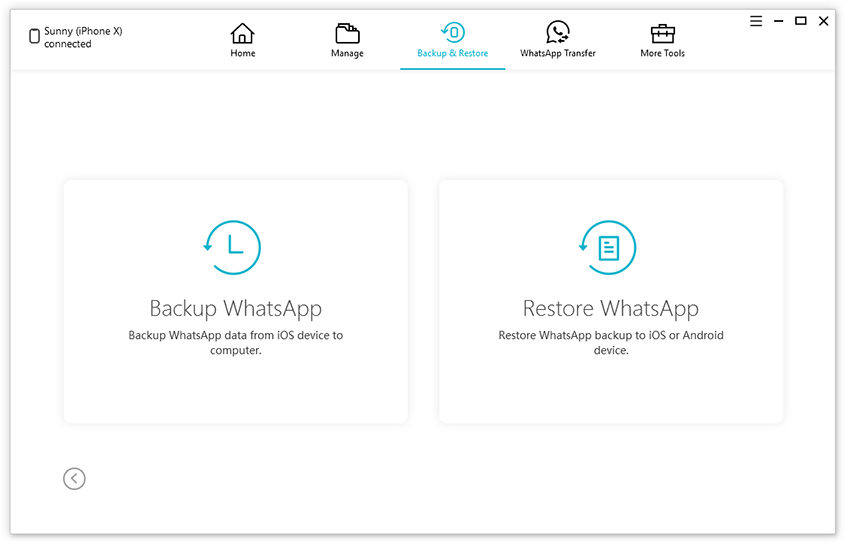Open the Manage folder icon

click(x=347, y=33)
